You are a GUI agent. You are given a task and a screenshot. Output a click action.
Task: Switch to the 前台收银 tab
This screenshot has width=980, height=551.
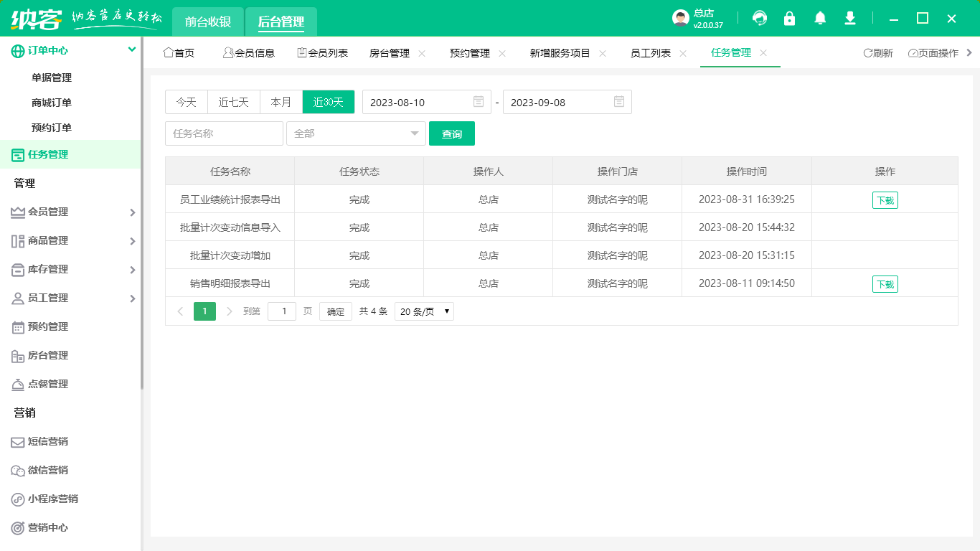click(208, 22)
